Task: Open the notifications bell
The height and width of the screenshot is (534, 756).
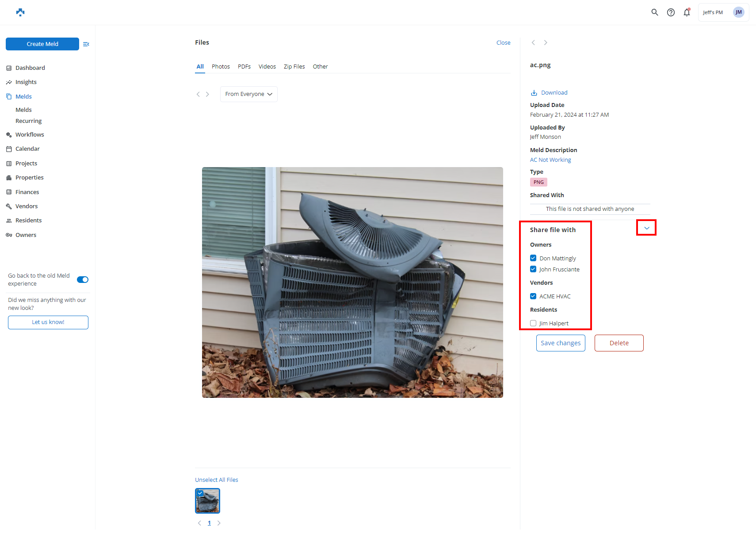Action: (687, 12)
